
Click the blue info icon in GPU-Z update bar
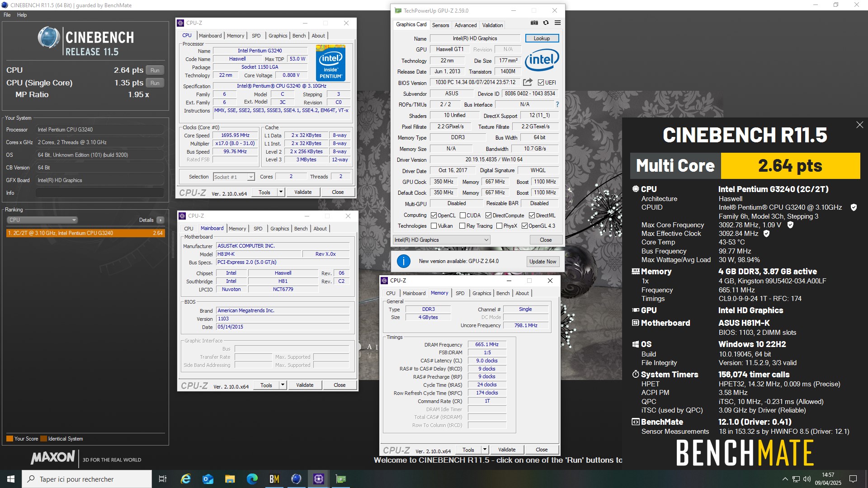click(403, 261)
